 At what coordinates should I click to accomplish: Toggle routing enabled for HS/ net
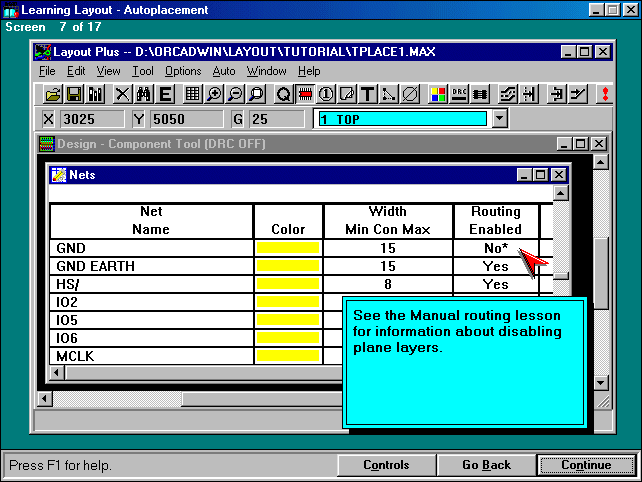coord(496,285)
